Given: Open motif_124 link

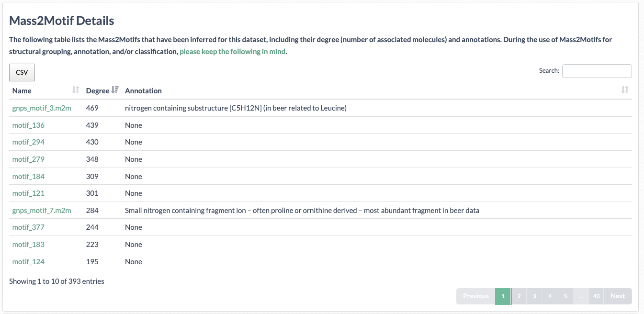Looking at the screenshot, I should coord(28,262).
